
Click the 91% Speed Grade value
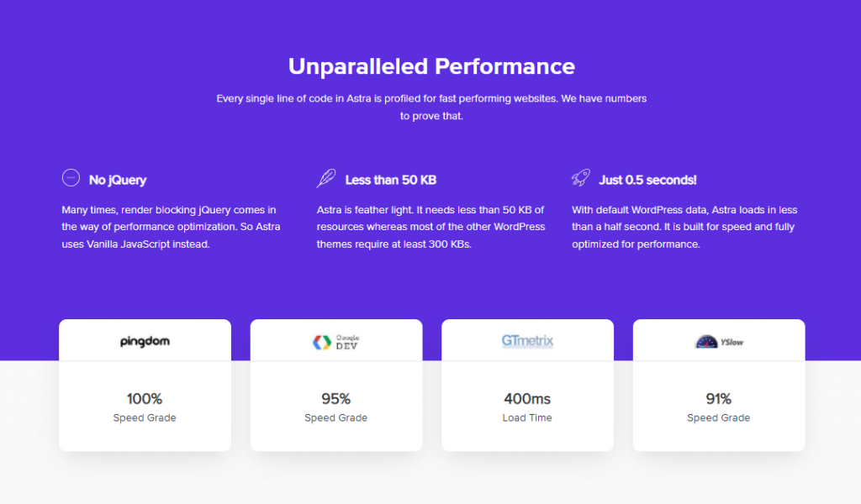[x=719, y=399]
